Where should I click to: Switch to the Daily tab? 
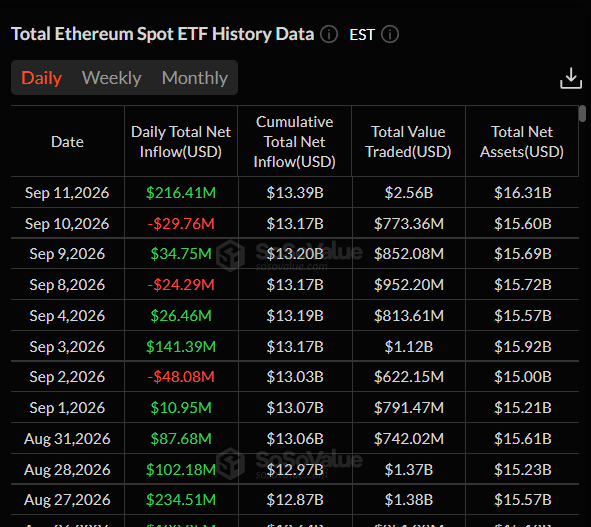(x=41, y=78)
